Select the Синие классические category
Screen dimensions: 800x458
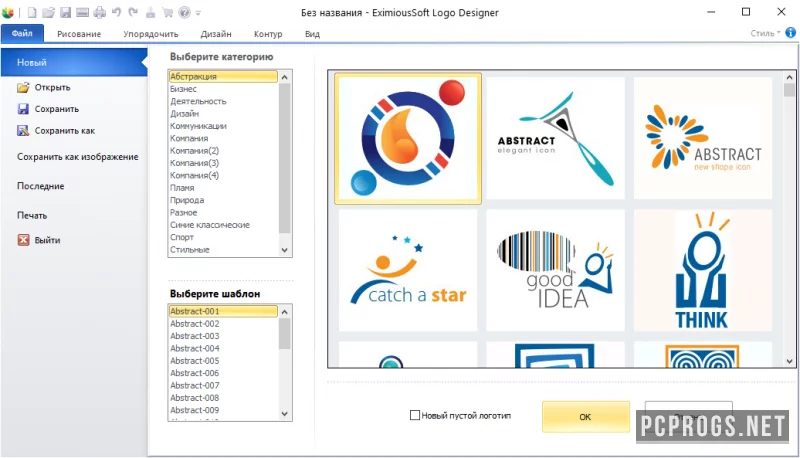coord(223,225)
